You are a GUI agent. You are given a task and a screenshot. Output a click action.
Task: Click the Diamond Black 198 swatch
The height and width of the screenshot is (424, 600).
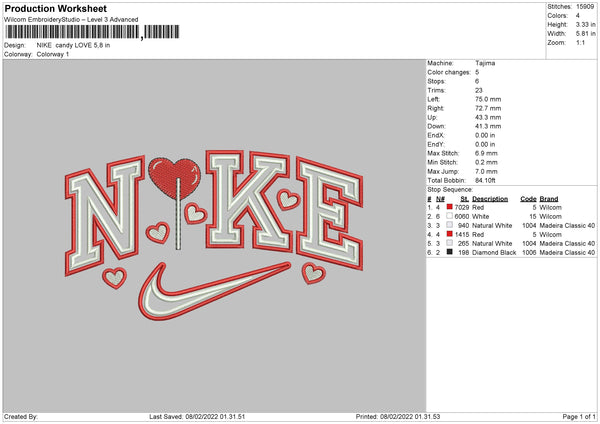pos(450,252)
